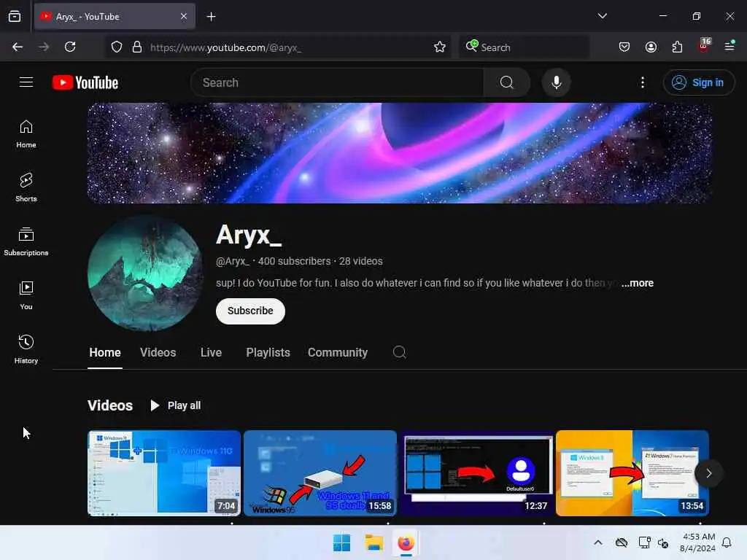Image resolution: width=747 pixels, height=560 pixels.
Task: Open the 15:58 Windows 95 dualboot thumbnail
Action: 320,472
